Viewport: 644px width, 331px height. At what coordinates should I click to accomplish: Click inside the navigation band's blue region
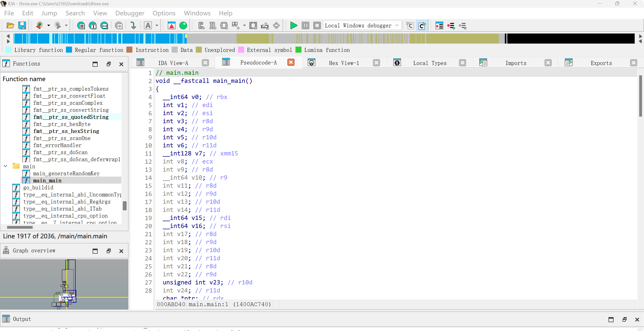pyautogui.click(x=101, y=39)
